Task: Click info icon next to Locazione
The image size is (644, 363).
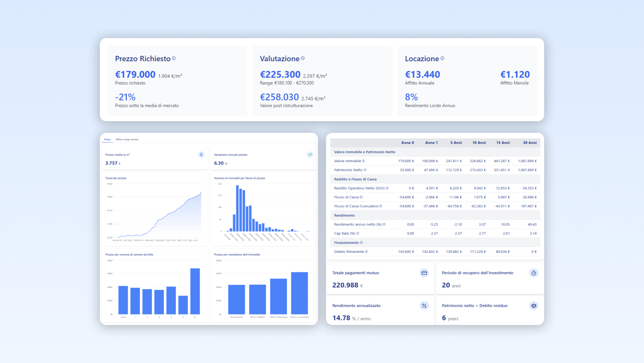Action: [x=442, y=58]
